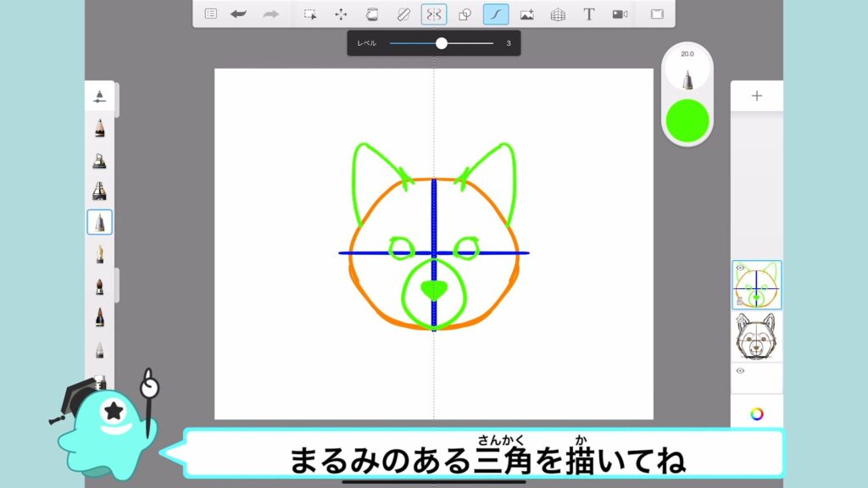Viewport: 868px width, 488px height.
Task: Select the Fill bucket tool
Action: click(371, 14)
